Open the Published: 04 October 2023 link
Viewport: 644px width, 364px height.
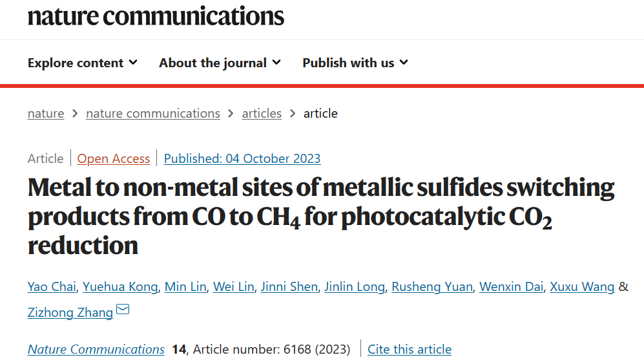[242, 159]
